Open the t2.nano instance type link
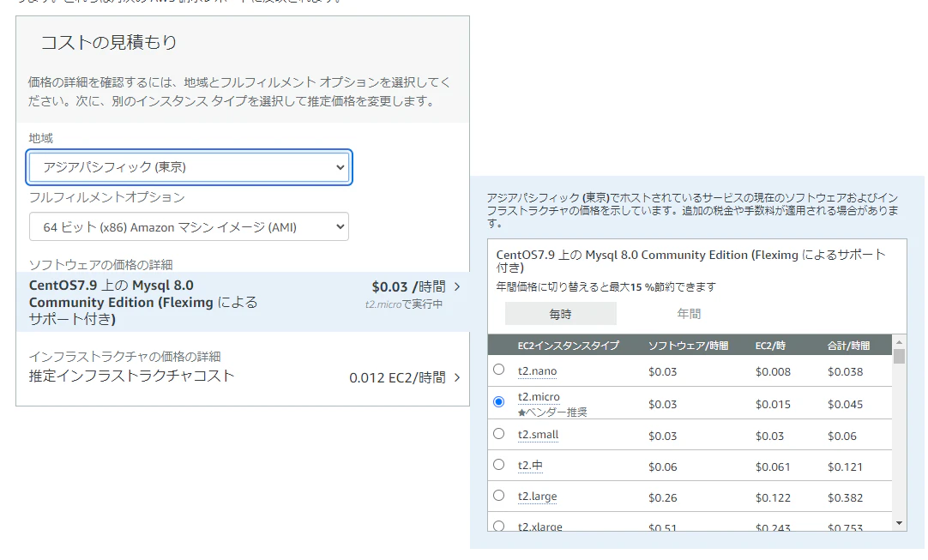 538,371
